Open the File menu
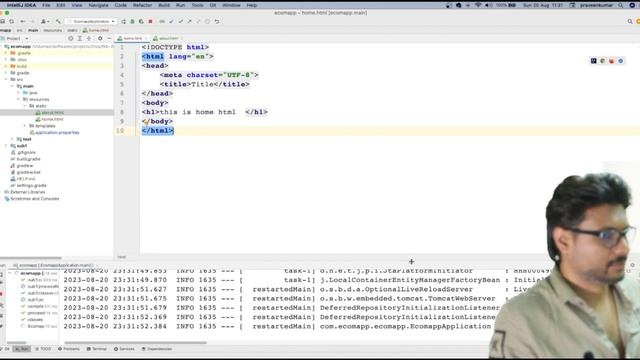This screenshot has height=360, width=640. click(46, 5)
